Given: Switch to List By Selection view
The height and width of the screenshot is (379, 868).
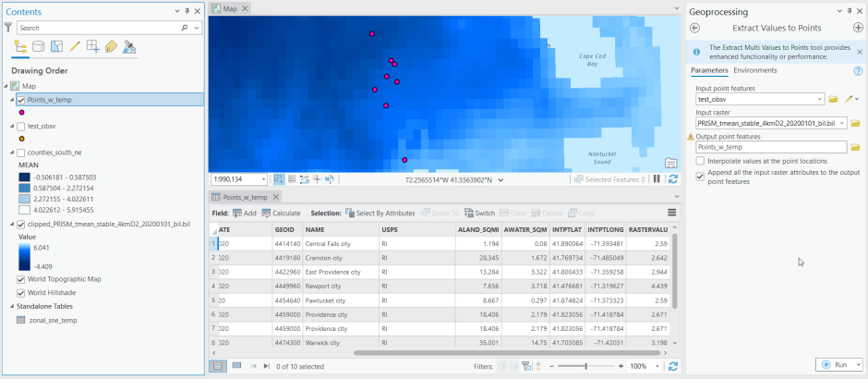Looking at the screenshot, I should [x=56, y=47].
